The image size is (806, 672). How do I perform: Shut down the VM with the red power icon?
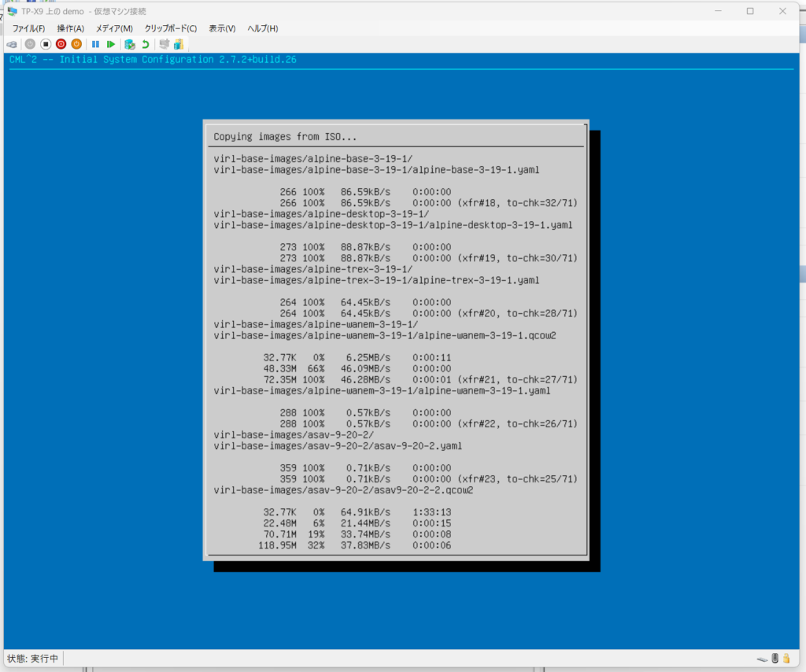pyautogui.click(x=61, y=44)
